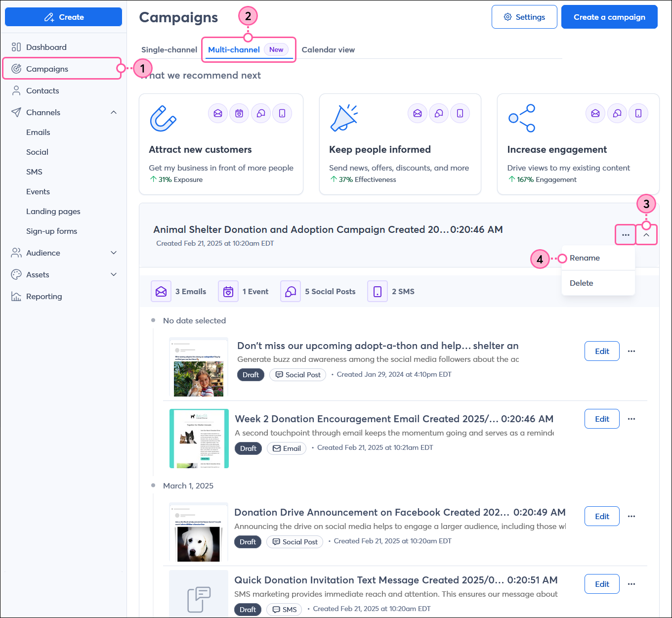The image size is (672, 618).
Task: Choose Delete in the open context menu
Action: 582,283
